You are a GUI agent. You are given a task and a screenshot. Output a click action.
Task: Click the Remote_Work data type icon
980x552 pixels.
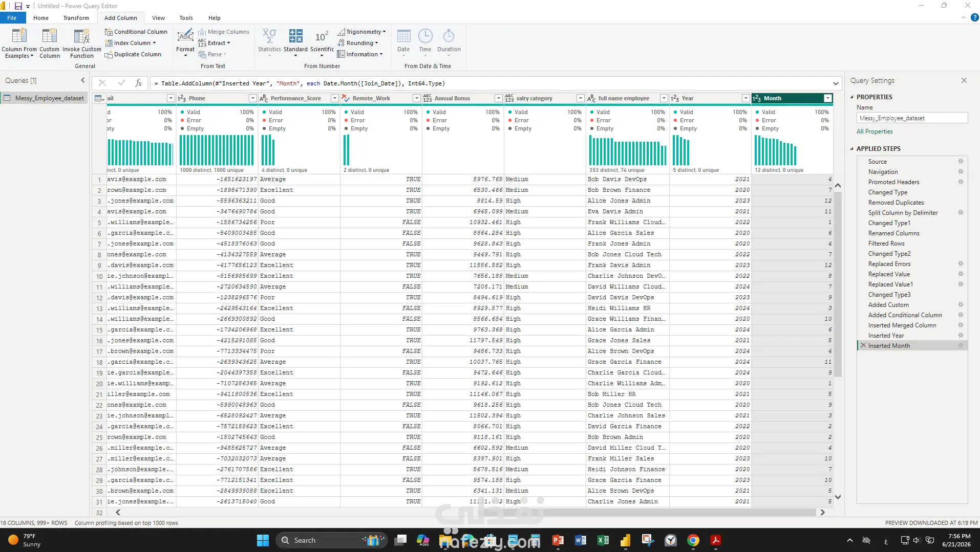[x=346, y=98]
